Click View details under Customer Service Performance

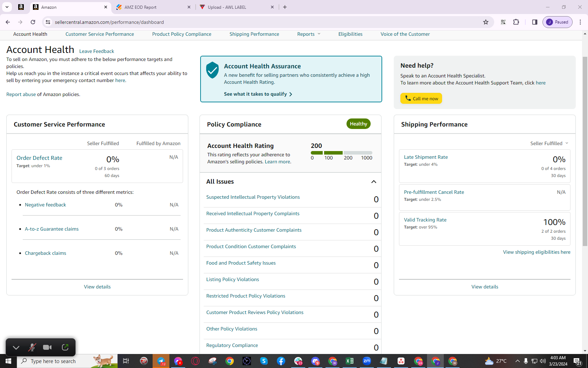(x=97, y=287)
